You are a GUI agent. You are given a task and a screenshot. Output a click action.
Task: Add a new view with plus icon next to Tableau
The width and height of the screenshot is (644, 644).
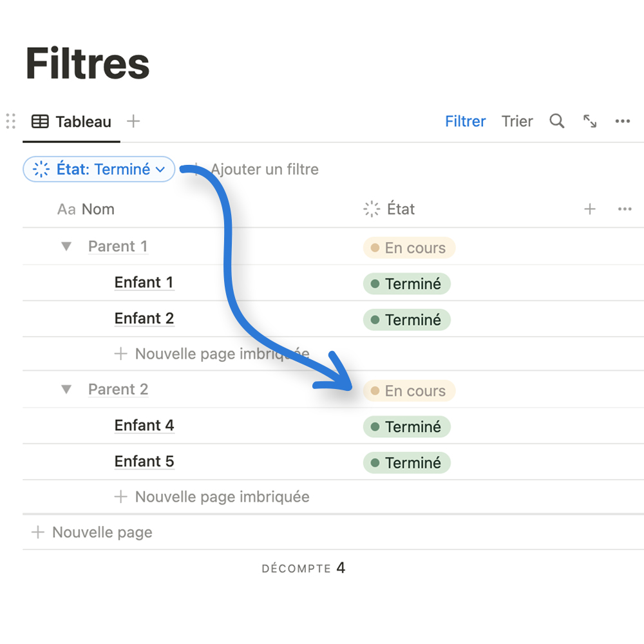click(133, 121)
